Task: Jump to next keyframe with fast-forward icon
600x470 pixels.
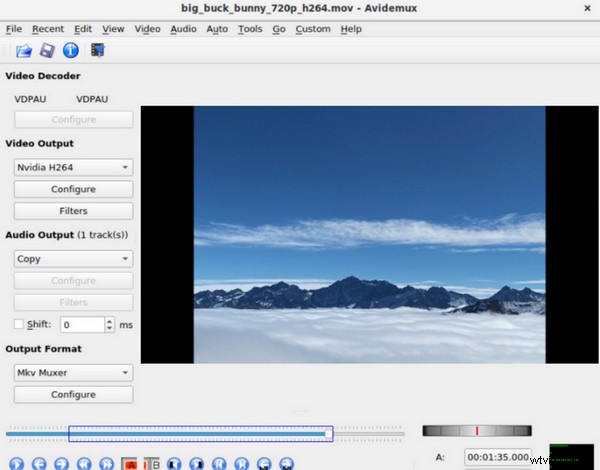Action: pos(107,464)
